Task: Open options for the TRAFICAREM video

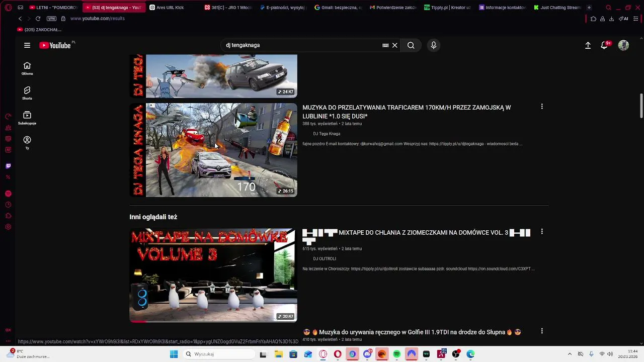Action: pos(542,107)
